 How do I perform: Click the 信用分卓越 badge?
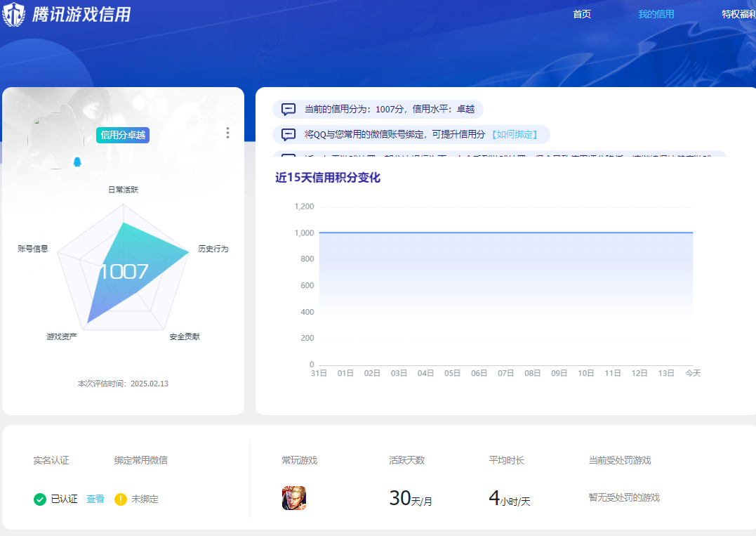123,135
